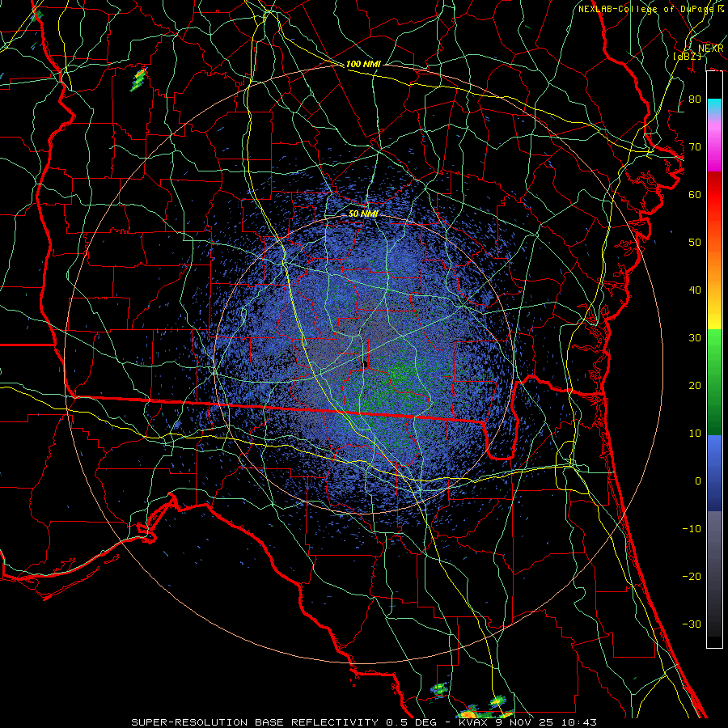Select the -20 value on dBZ scale
The image size is (728, 728).
(692, 576)
